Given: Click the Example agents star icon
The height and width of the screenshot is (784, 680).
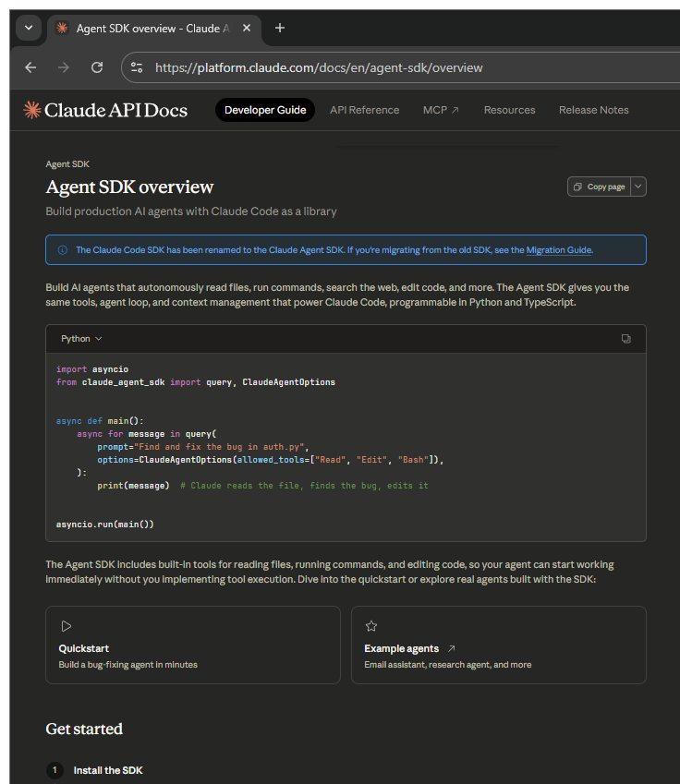Looking at the screenshot, I should tap(371, 626).
